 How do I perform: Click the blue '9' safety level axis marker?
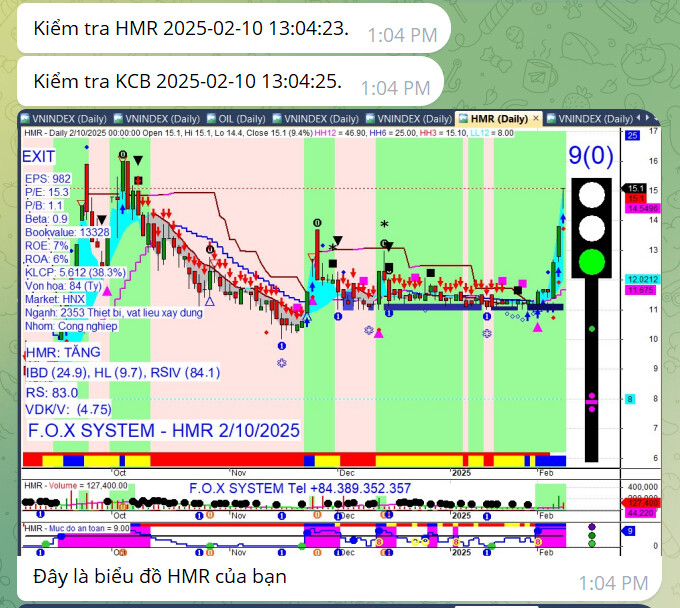(x=630, y=531)
